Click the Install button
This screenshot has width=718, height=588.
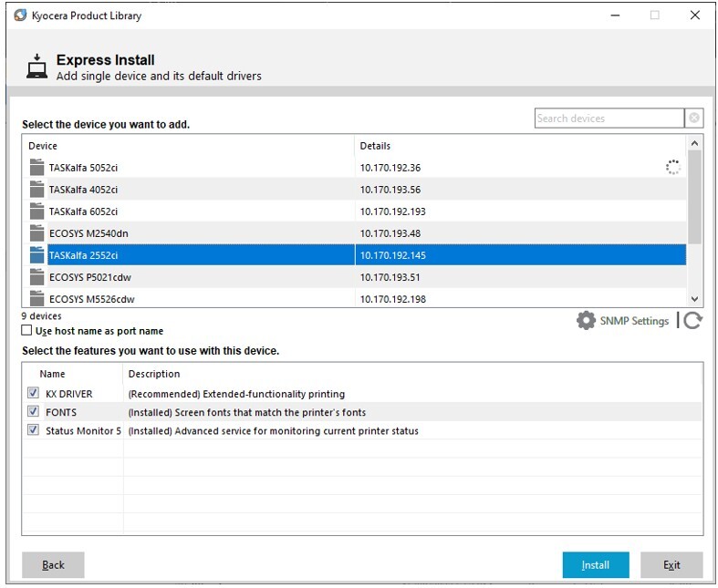(595, 564)
